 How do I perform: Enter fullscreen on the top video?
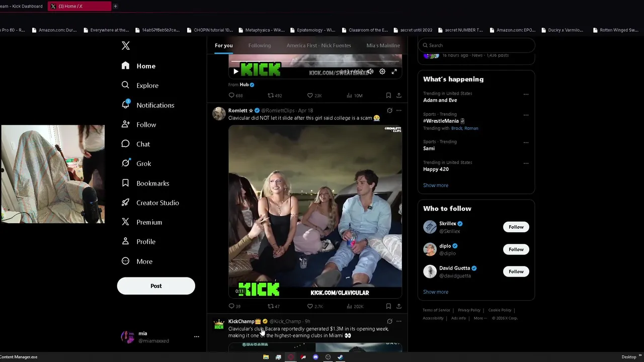(394, 71)
